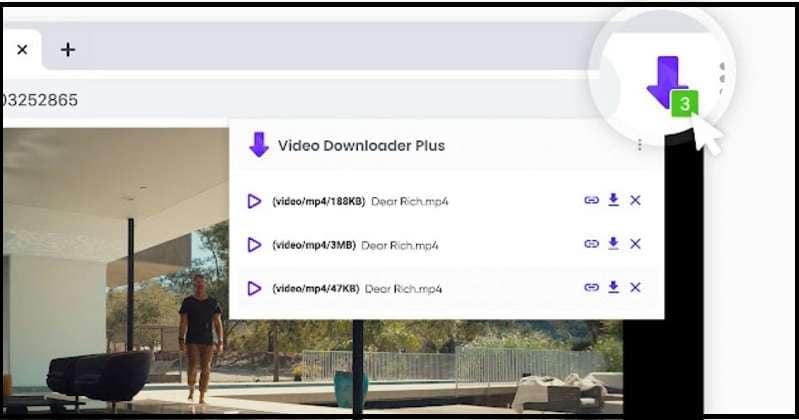Download the 3MB Dear Rich.mp4 file
The image size is (799, 420).
point(614,244)
